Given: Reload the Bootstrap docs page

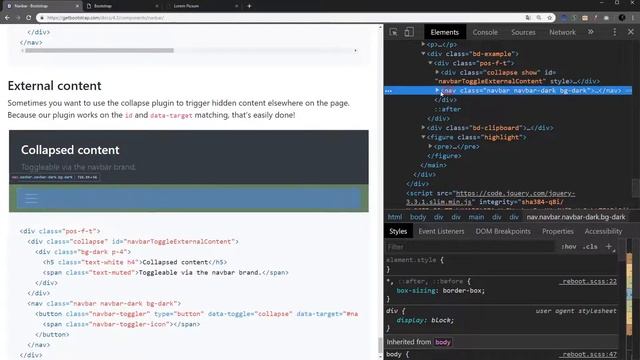Looking at the screenshot, I should [x=29, y=18].
